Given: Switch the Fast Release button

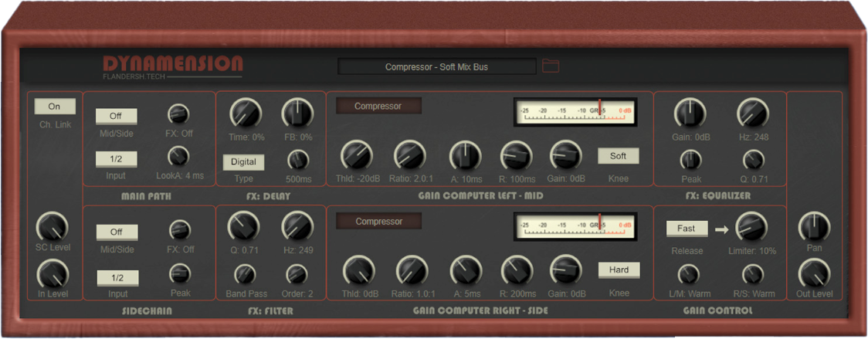Looking at the screenshot, I should click(687, 229).
